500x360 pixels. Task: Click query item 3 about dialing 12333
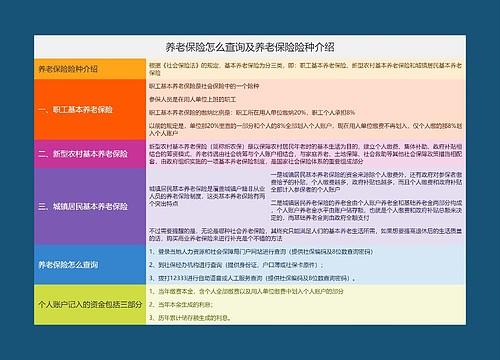coord(252,278)
